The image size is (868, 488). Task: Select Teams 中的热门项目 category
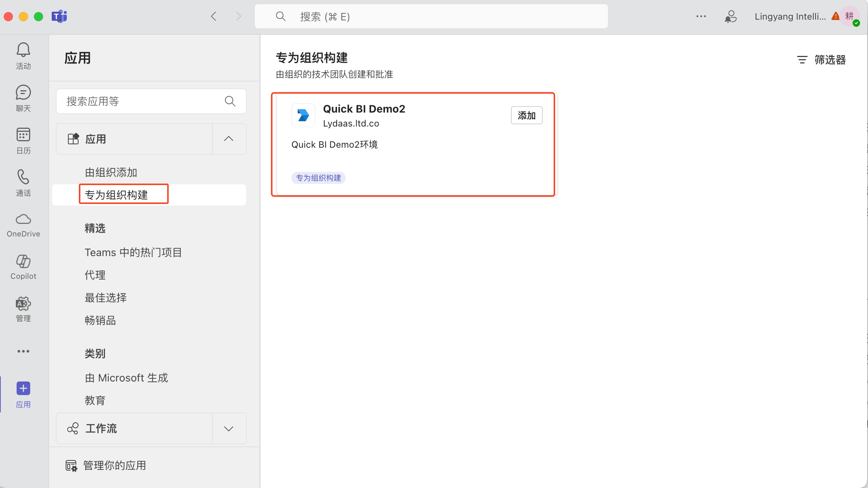click(x=133, y=252)
